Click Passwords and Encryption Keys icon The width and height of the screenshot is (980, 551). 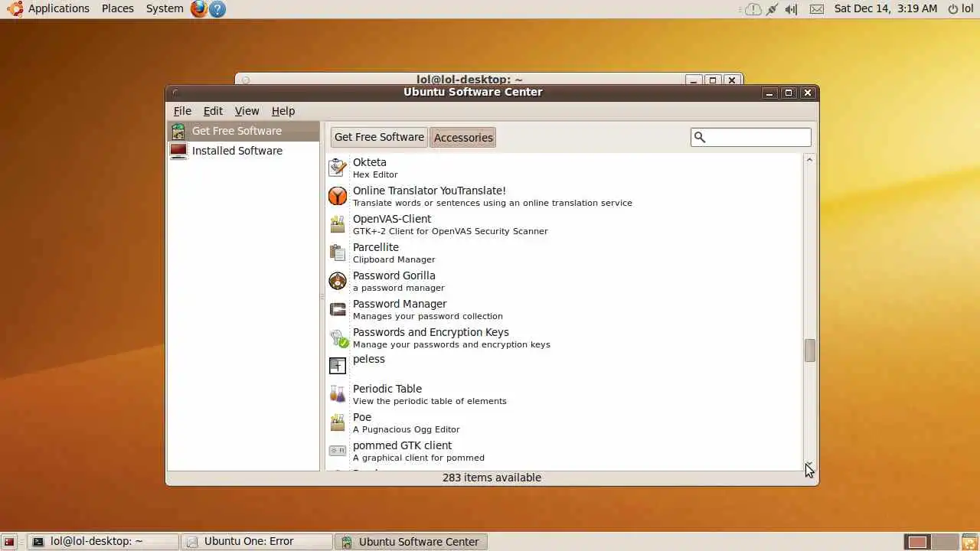click(338, 337)
